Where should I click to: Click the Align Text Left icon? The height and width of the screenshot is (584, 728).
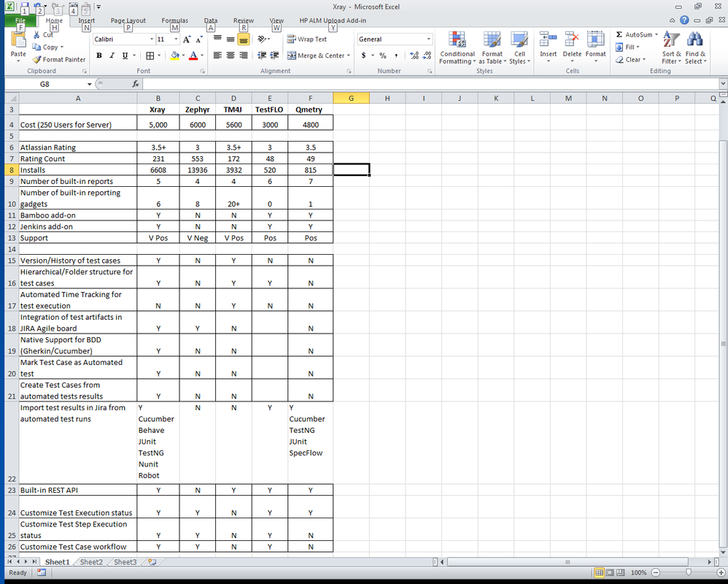click(x=217, y=55)
